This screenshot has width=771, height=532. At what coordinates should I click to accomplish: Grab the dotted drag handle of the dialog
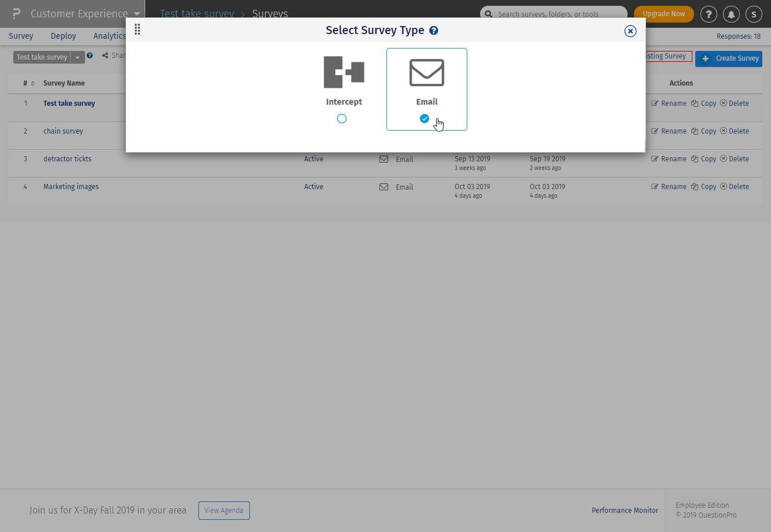(x=137, y=29)
